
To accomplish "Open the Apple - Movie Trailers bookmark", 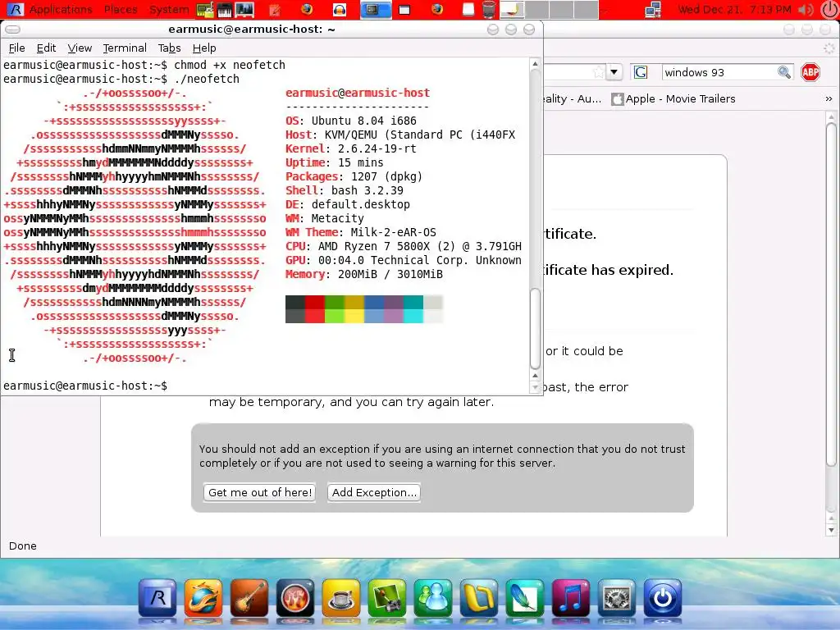I will [674, 99].
